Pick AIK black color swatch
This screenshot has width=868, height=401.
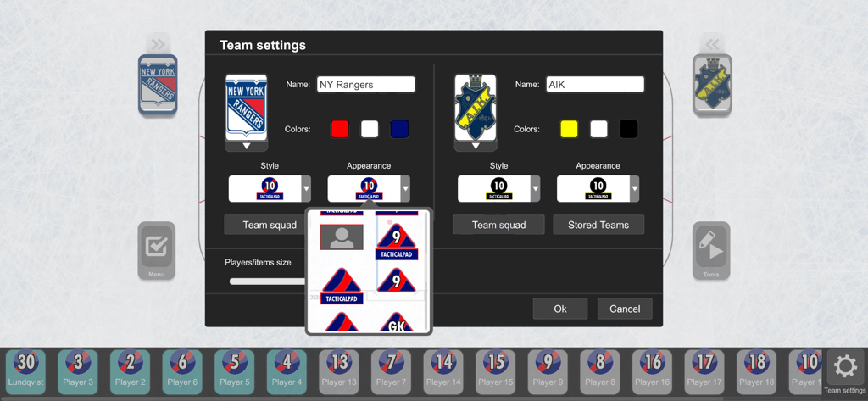[x=628, y=129]
